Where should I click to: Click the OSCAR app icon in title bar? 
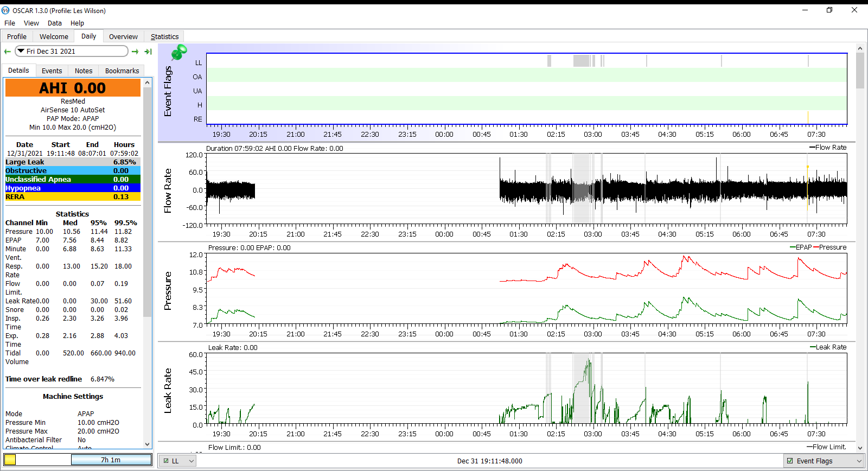pyautogui.click(x=5, y=10)
